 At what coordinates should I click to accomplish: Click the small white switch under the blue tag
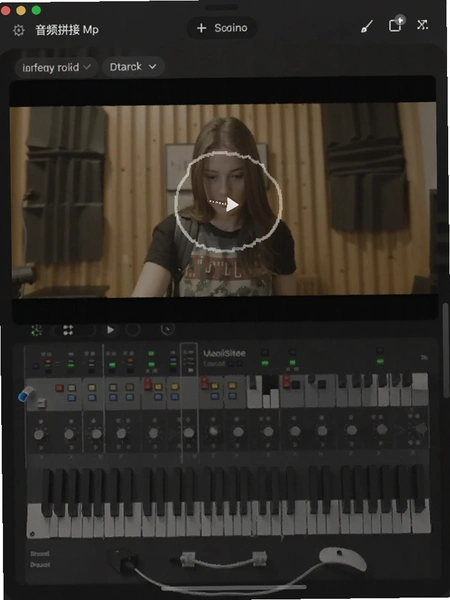(41, 403)
